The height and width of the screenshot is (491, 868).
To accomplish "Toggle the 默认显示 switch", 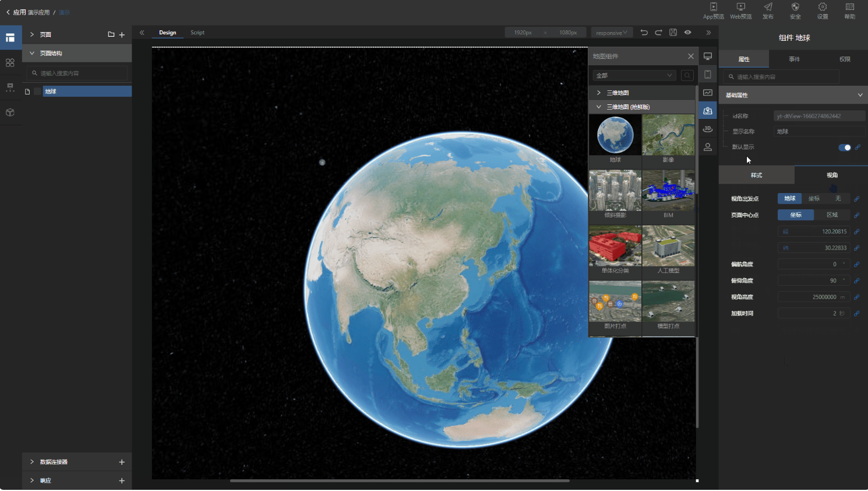I will pyautogui.click(x=844, y=148).
